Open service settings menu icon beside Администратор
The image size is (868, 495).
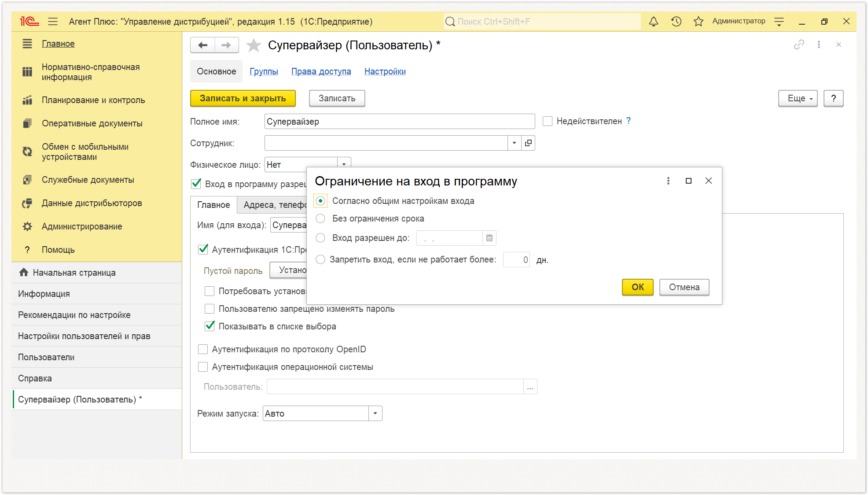click(x=779, y=22)
